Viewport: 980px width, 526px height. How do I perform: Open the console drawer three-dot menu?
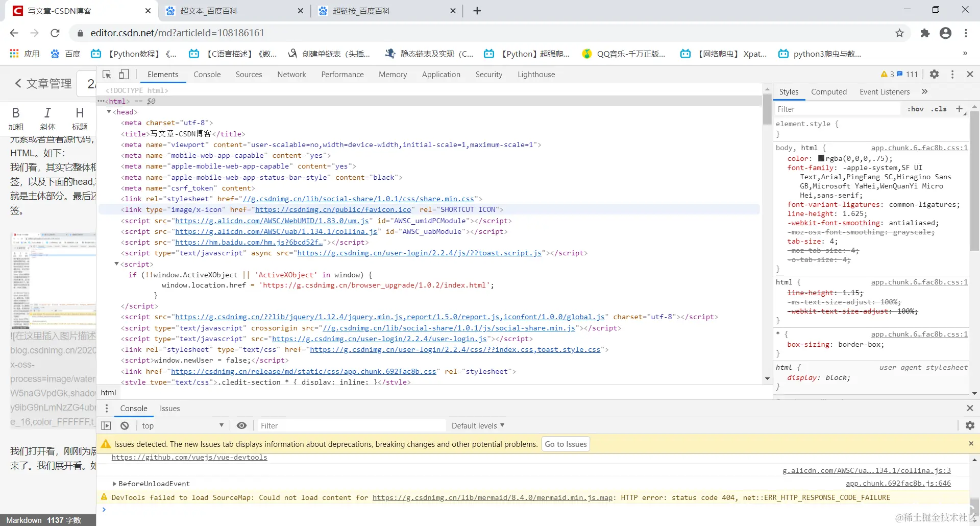click(107, 408)
